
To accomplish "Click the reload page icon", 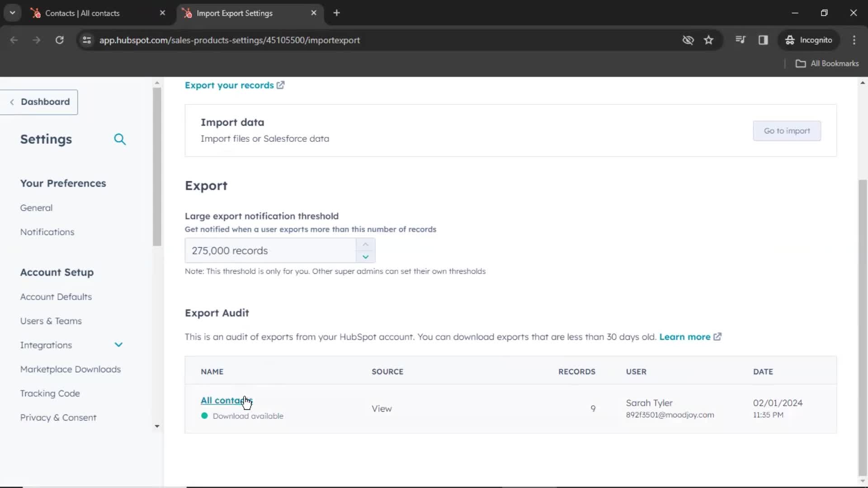I will click(x=59, y=40).
